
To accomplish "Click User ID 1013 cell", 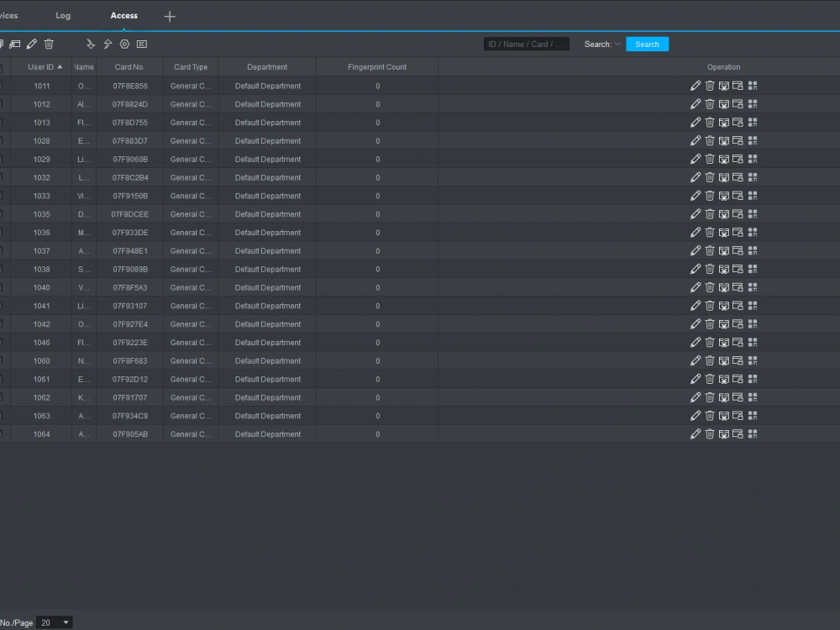I will [x=42, y=123].
